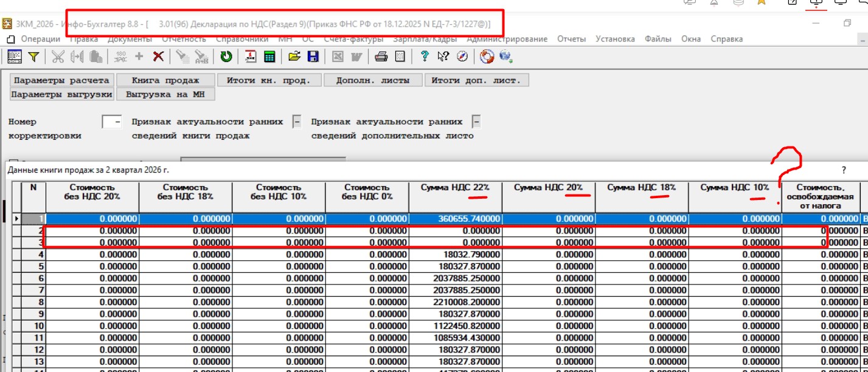Open the Администрирование menu
The image size is (868, 372).
pos(507,39)
